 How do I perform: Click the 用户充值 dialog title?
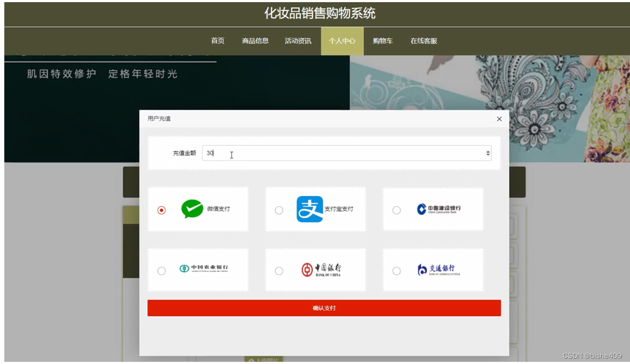click(159, 118)
